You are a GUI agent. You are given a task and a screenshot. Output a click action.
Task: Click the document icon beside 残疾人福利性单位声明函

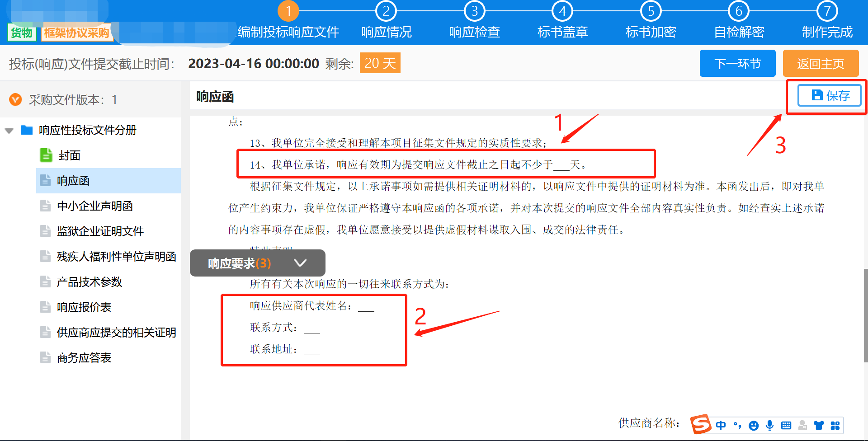(x=45, y=256)
